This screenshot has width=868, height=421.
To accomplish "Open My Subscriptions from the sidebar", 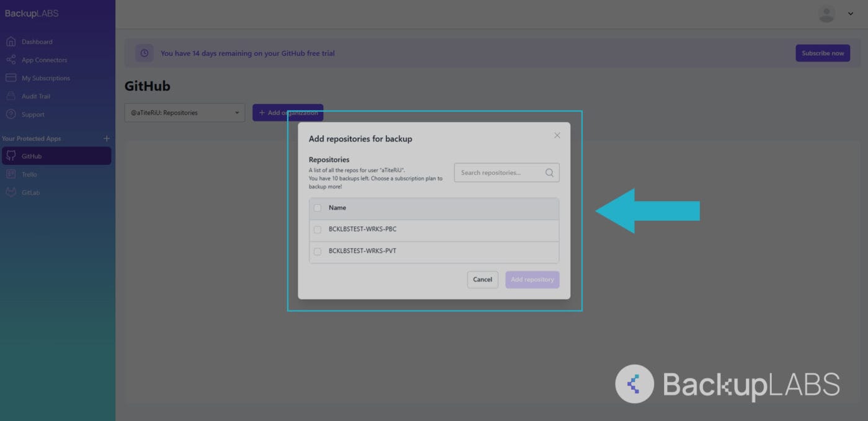I will point(46,78).
